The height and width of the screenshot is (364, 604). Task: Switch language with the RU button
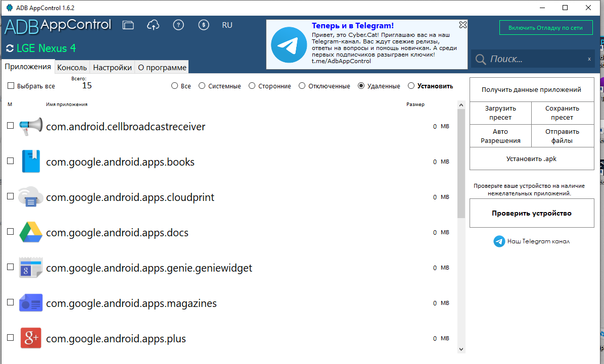(x=227, y=25)
